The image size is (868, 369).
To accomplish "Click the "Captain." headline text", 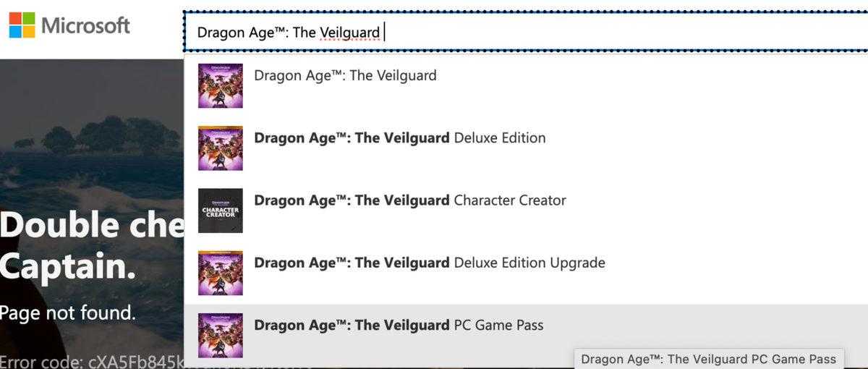I will click(x=68, y=268).
